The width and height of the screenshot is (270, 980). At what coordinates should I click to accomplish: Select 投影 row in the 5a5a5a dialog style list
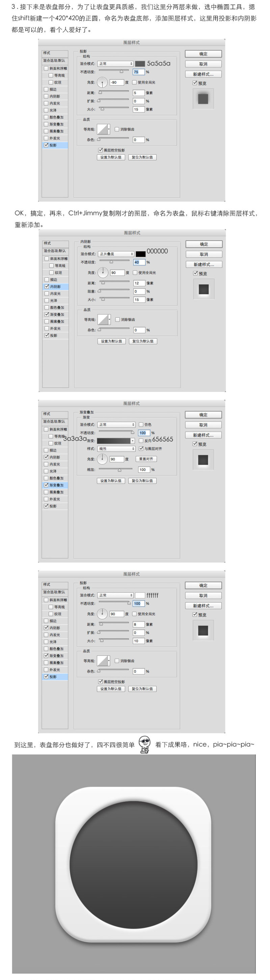(x=55, y=145)
